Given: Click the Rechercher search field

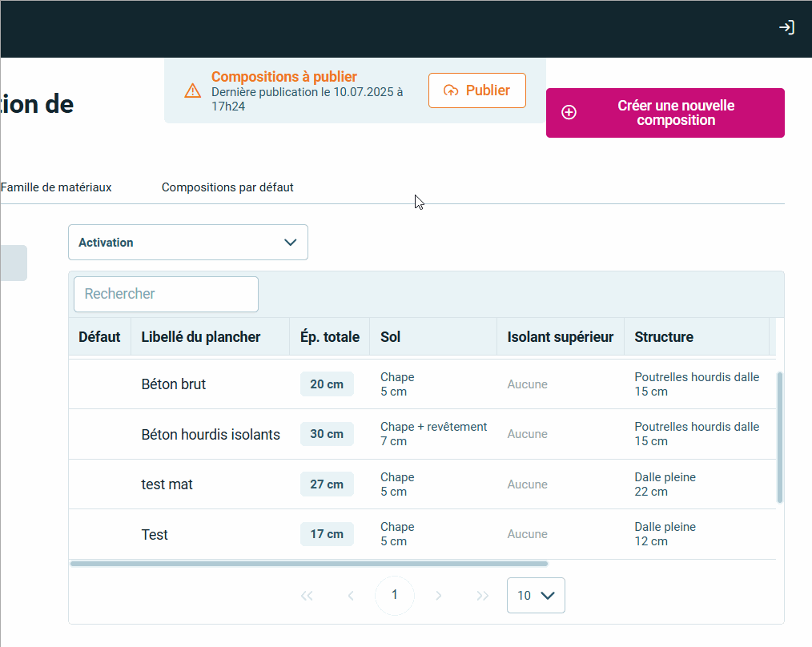Looking at the screenshot, I should point(166,294).
